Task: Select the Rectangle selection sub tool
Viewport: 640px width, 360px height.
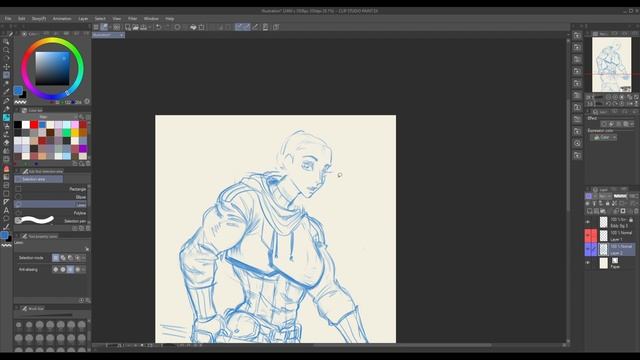Action: click(51, 189)
